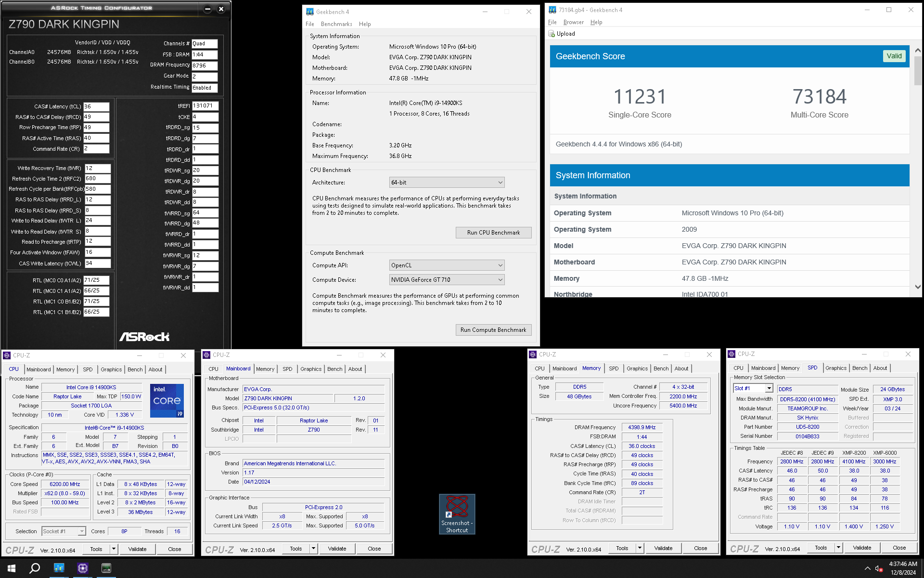The image size is (924, 578).
Task: Open Benchmarks menu in Geekbench 4
Action: [336, 24]
